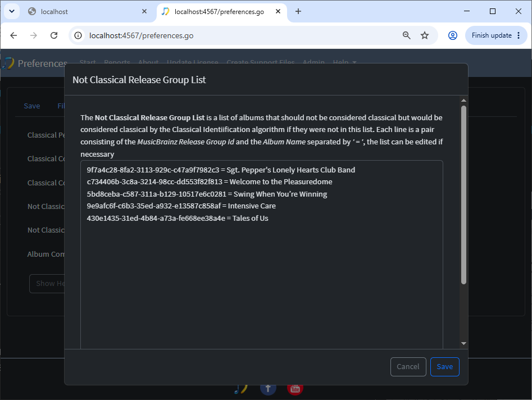The height and width of the screenshot is (400, 532).
Task: Click the address bar URL
Action: coord(142,35)
